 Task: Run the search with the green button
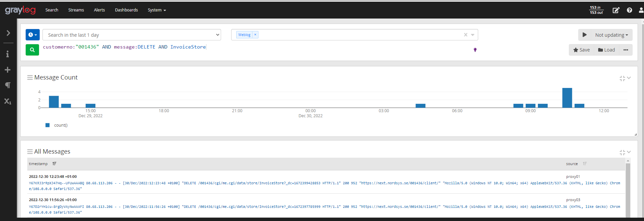(x=32, y=50)
